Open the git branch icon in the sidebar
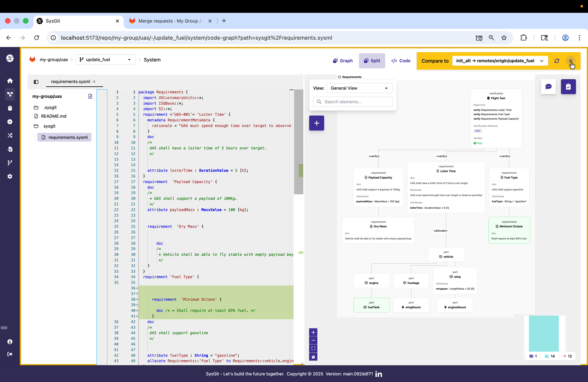This screenshot has height=382, width=588. (x=10, y=163)
